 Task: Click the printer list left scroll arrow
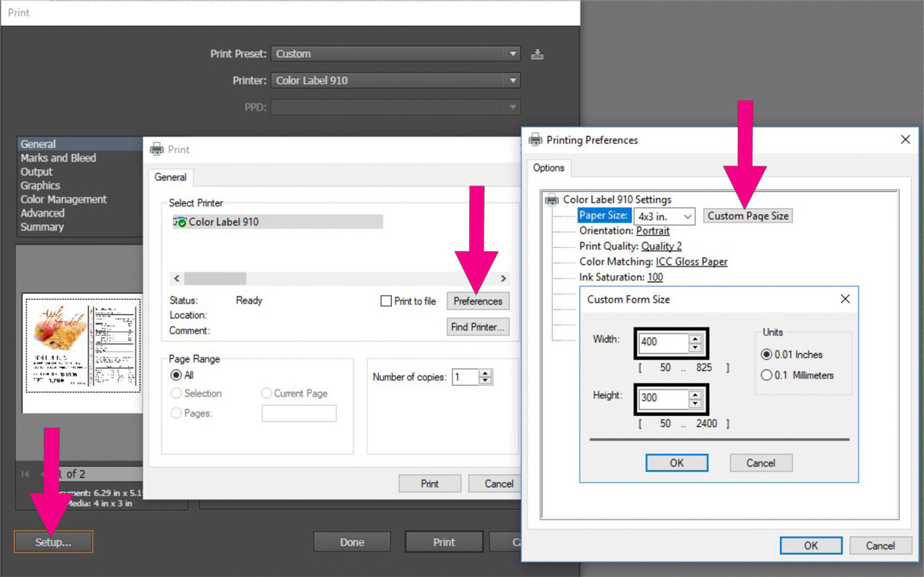[x=176, y=278]
